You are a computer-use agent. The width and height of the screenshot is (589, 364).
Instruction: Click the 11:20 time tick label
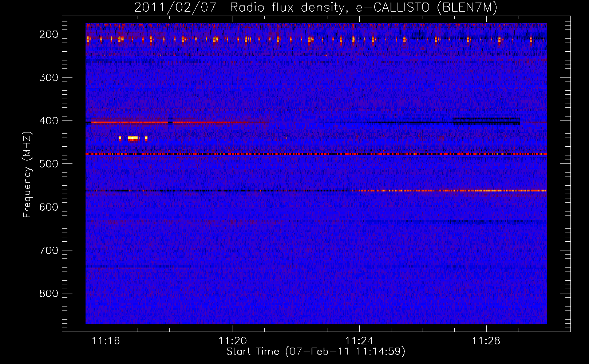pyautogui.click(x=233, y=341)
